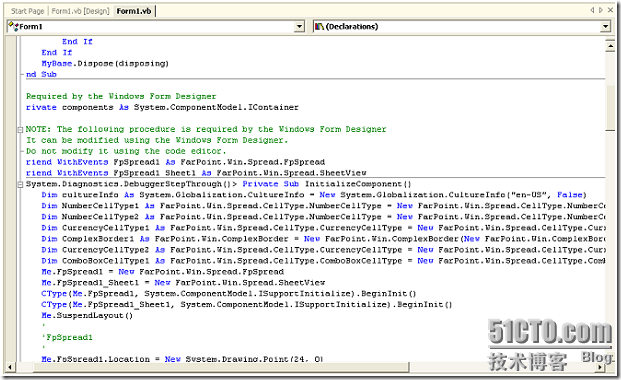Collapse the NOTE comment region

tap(20, 130)
